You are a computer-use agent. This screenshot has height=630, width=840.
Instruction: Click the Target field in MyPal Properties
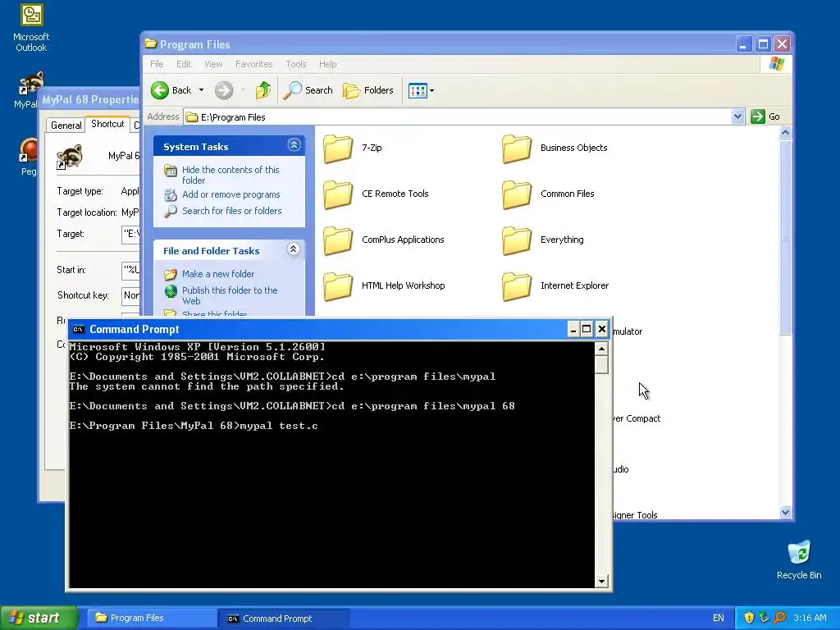[x=131, y=234]
